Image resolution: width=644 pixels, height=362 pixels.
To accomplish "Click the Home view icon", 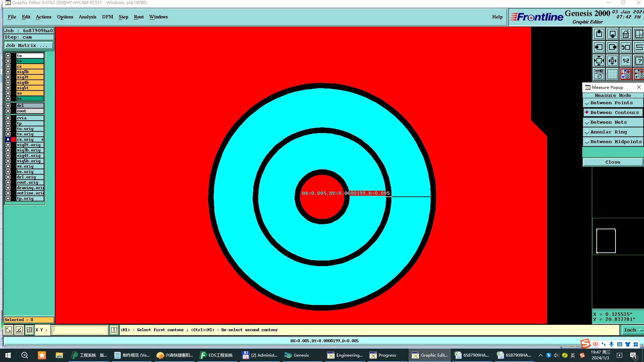I will [626, 34].
